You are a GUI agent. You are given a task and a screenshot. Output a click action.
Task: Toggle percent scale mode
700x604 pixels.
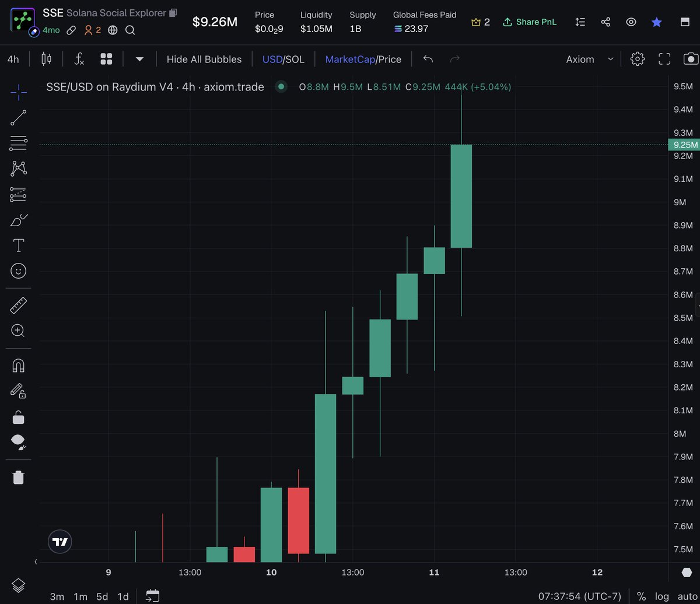point(641,596)
